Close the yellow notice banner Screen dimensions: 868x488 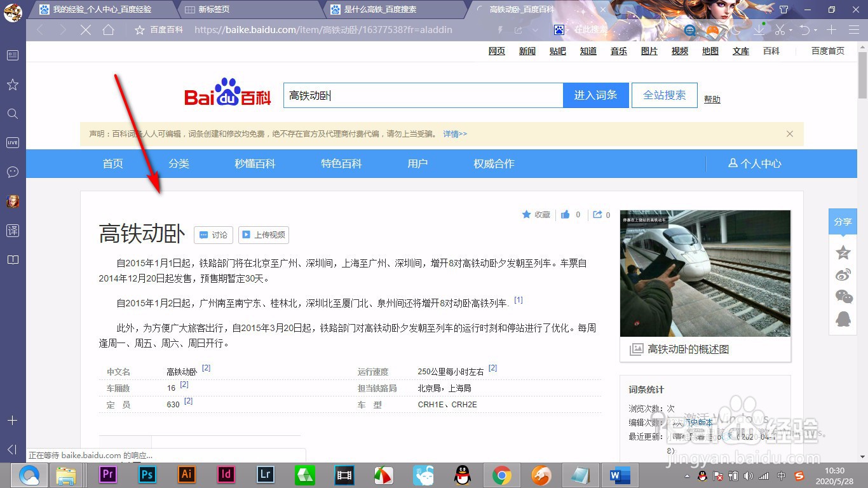[x=790, y=134]
